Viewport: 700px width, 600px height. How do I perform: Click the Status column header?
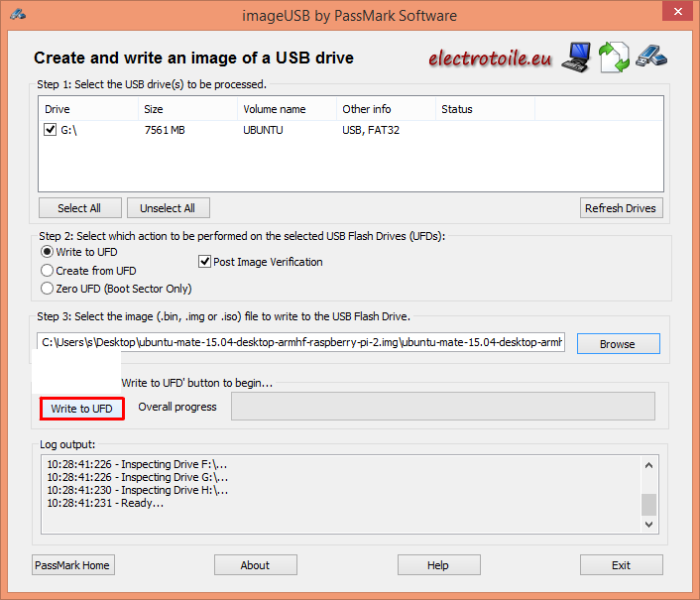pyautogui.click(x=485, y=109)
